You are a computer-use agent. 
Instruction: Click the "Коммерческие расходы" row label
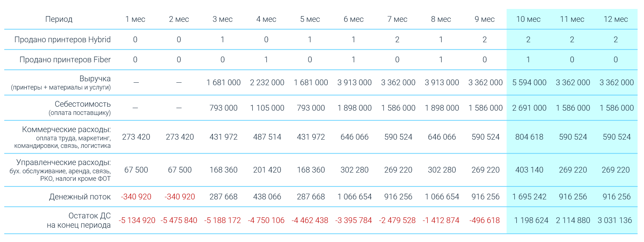[66, 130]
